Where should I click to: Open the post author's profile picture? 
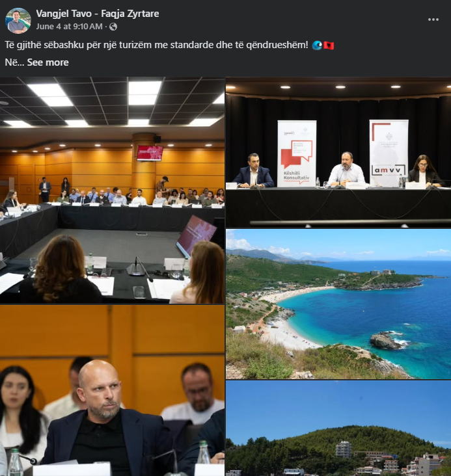pos(18,21)
